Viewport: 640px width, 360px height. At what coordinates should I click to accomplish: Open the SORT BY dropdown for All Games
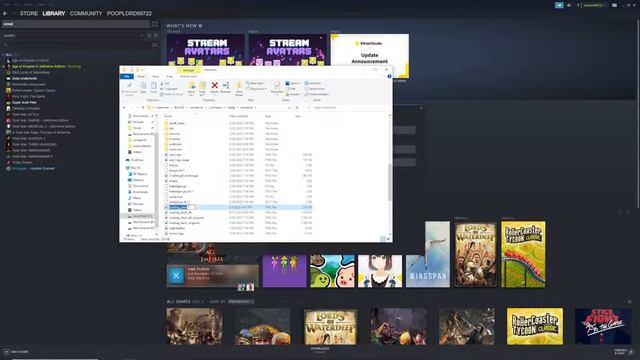coord(240,302)
